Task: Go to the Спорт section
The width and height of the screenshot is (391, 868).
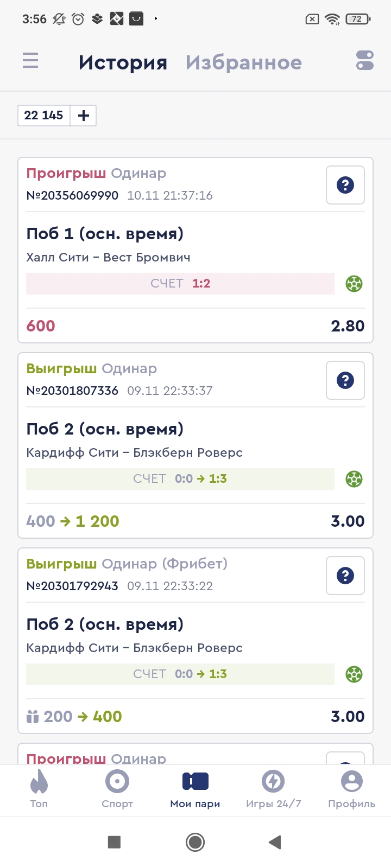Action: 117,788
